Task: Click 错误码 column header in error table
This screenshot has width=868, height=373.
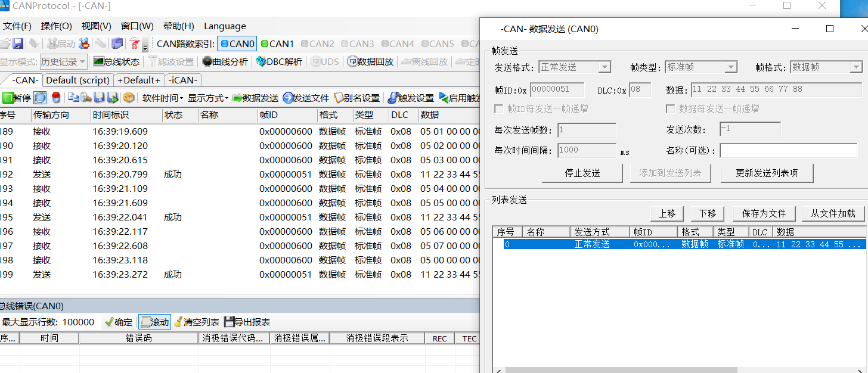Action: [x=138, y=338]
